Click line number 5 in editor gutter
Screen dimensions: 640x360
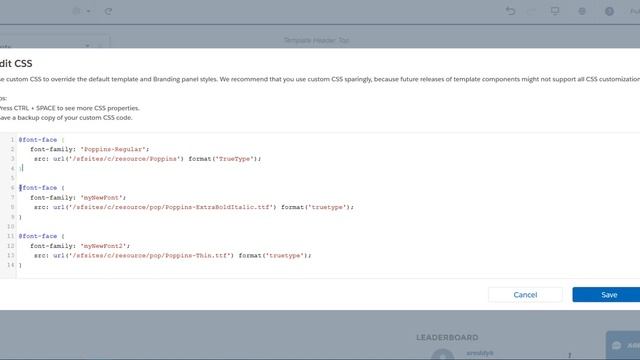12,178
